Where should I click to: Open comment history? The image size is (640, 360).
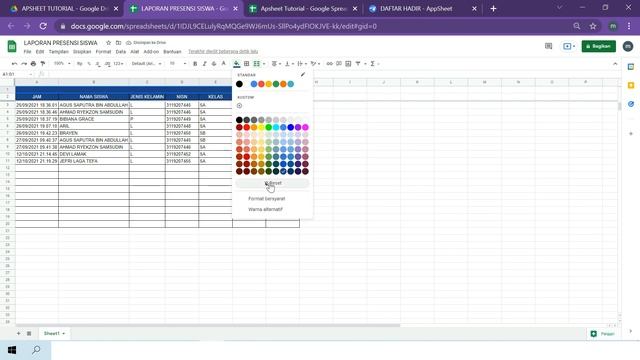tap(549, 46)
